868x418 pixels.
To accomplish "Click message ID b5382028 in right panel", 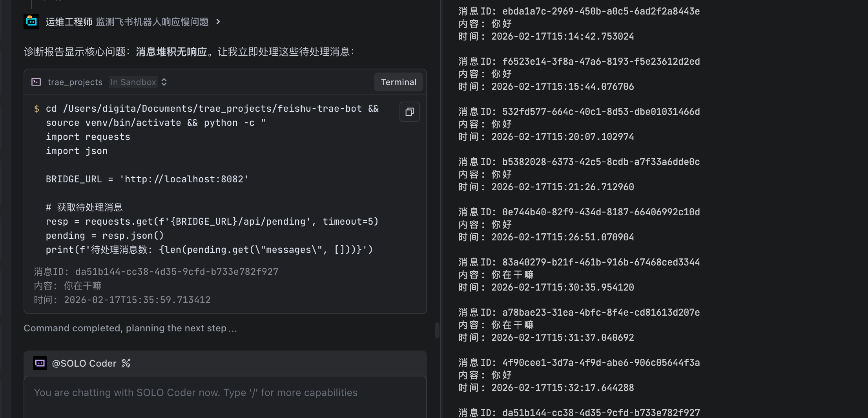I will [579, 162].
